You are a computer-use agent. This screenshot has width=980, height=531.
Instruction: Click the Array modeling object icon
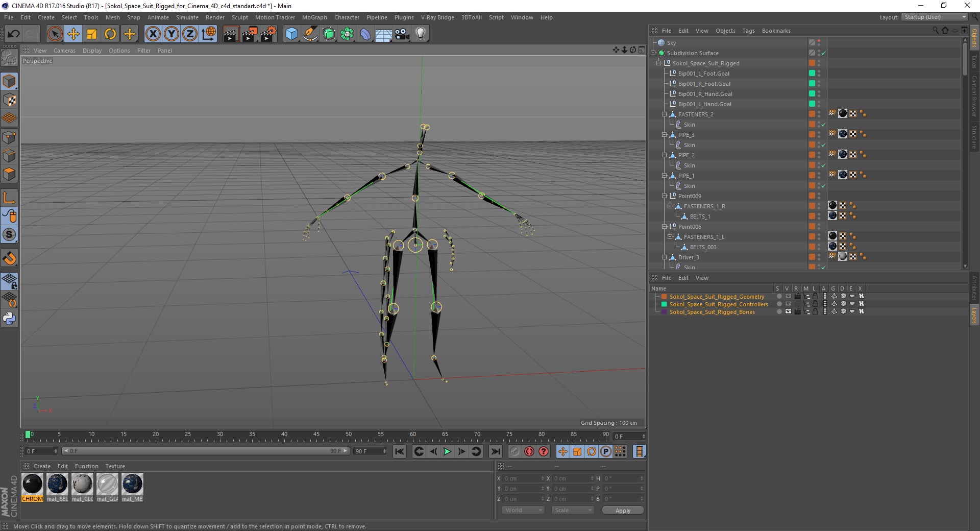(347, 34)
